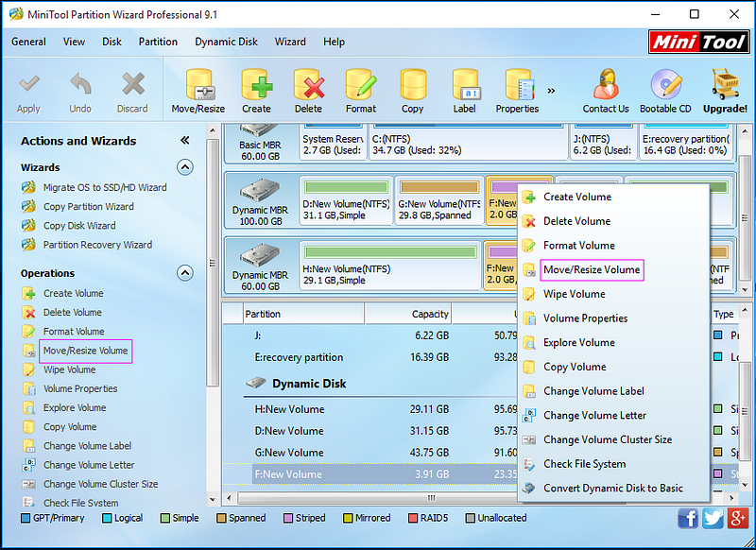Image resolution: width=756 pixels, height=550 pixels.
Task: Click the Apply checkmark toolbar icon
Action: (29, 85)
